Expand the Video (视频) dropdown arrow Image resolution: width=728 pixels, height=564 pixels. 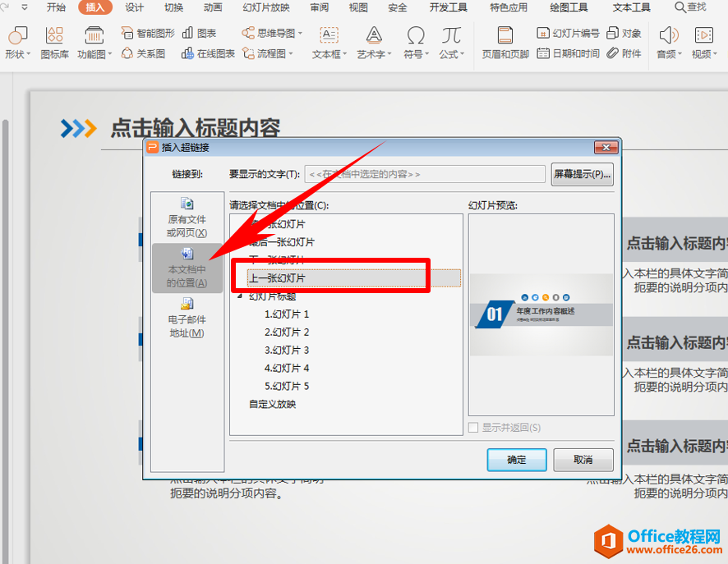tap(715, 54)
